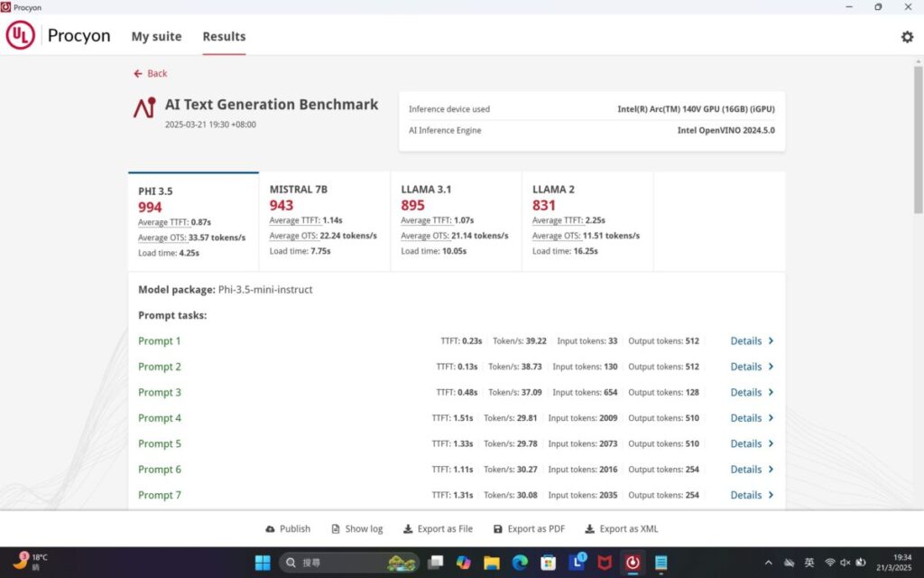Open Details for Prompt 7
Viewport: 924px width, 578px height.
pos(752,496)
